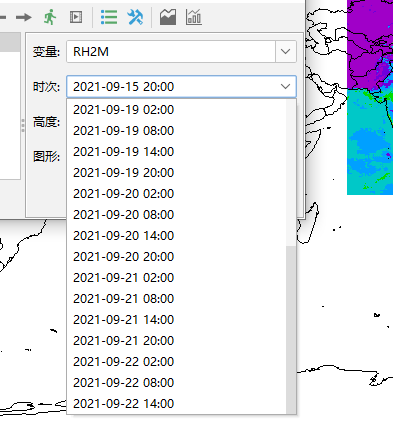This screenshot has width=393, height=435.
Task: Click the time list scrollbar thumb
Action: coord(291,330)
